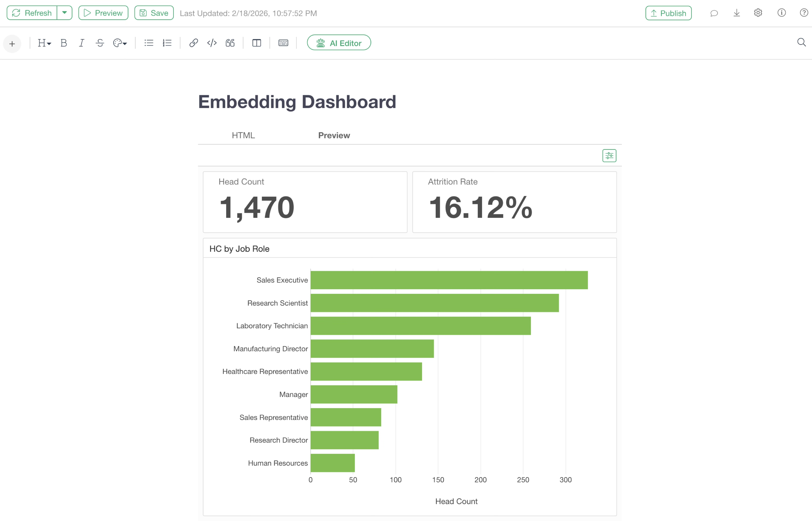Image resolution: width=812 pixels, height=521 pixels.
Task: Open the AI Editor
Action: click(x=339, y=43)
